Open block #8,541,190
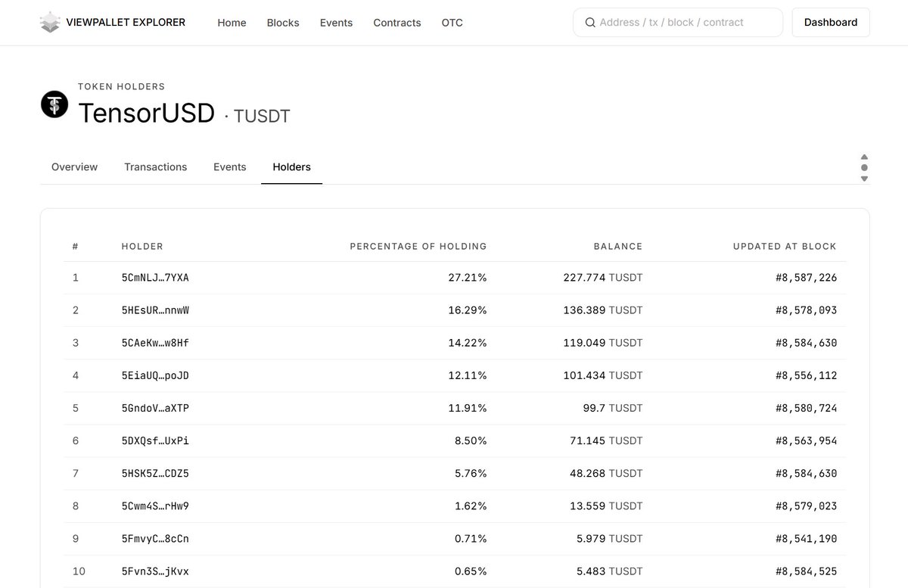The width and height of the screenshot is (908, 588). 806,538
